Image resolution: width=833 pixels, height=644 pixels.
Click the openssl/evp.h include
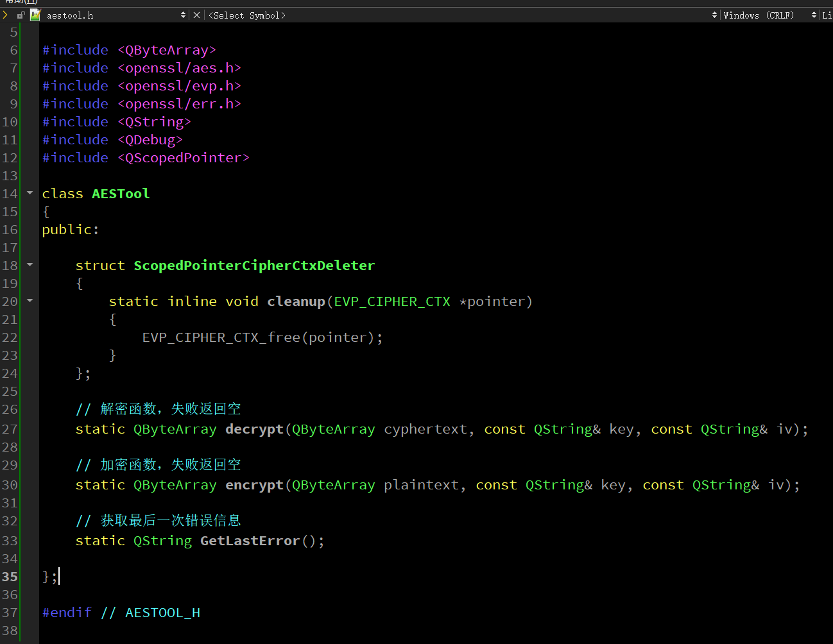(179, 86)
